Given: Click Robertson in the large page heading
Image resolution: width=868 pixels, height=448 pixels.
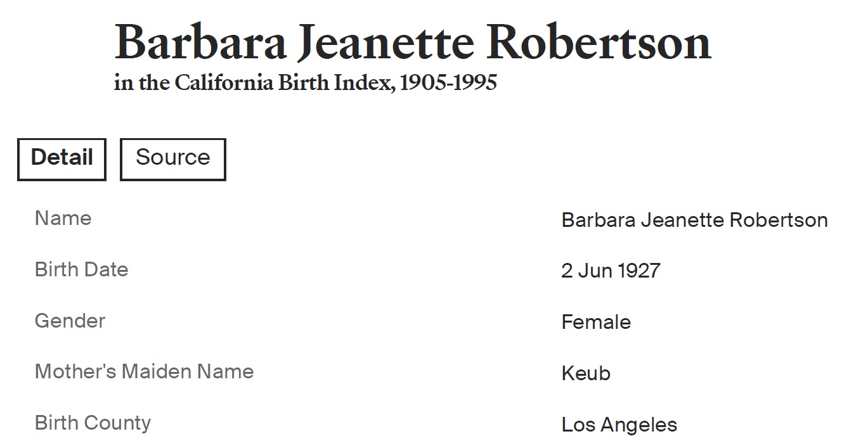Looking at the screenshot, I should pyautogui.click(x=600, y=43).
